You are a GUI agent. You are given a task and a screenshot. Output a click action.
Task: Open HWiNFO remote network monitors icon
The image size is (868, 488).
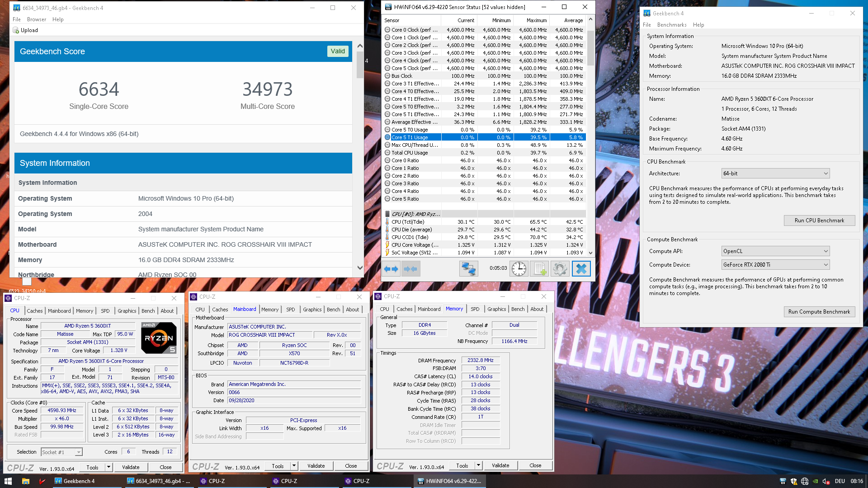(x=468, y=269)
